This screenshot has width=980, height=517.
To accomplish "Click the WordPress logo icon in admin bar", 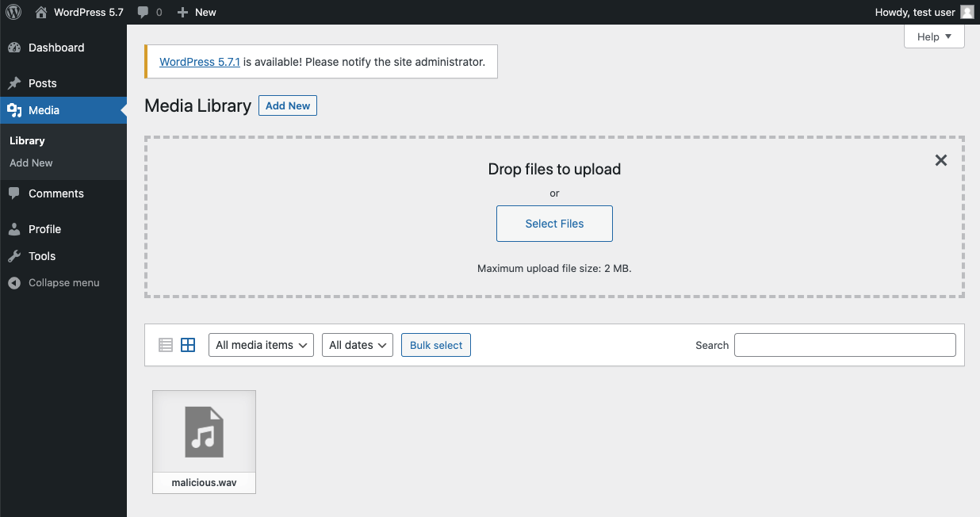I will [x=13, y=12].
